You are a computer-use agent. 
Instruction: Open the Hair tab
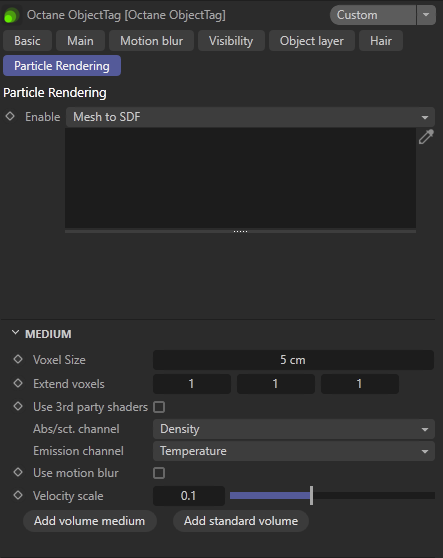[381, 41]
